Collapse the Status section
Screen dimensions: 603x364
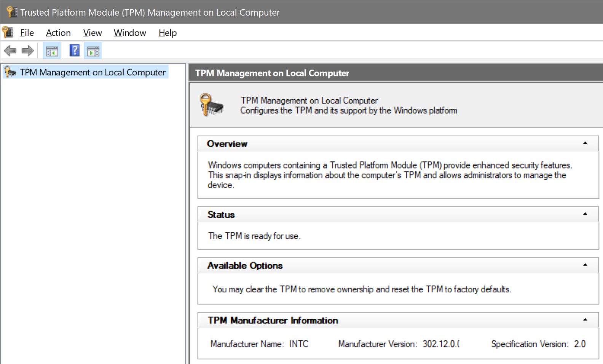coord(585,214)
